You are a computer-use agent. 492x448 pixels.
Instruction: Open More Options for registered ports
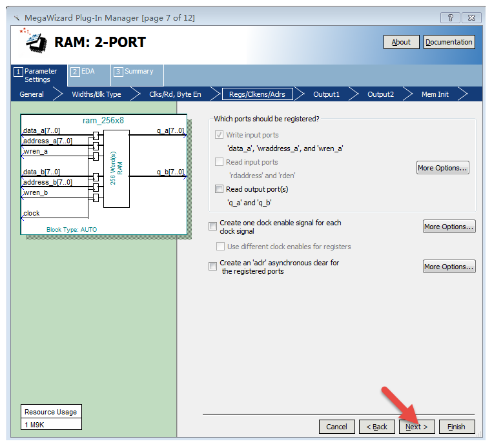pos(442,168)
